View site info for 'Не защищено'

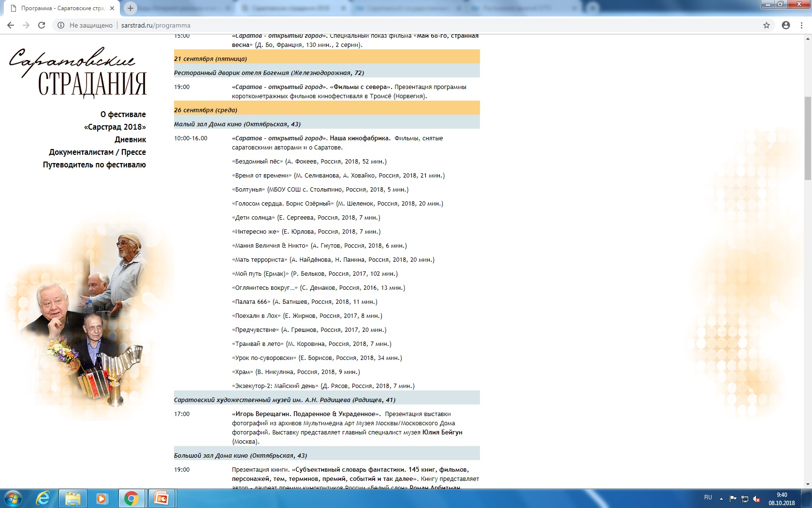(85, 25)
